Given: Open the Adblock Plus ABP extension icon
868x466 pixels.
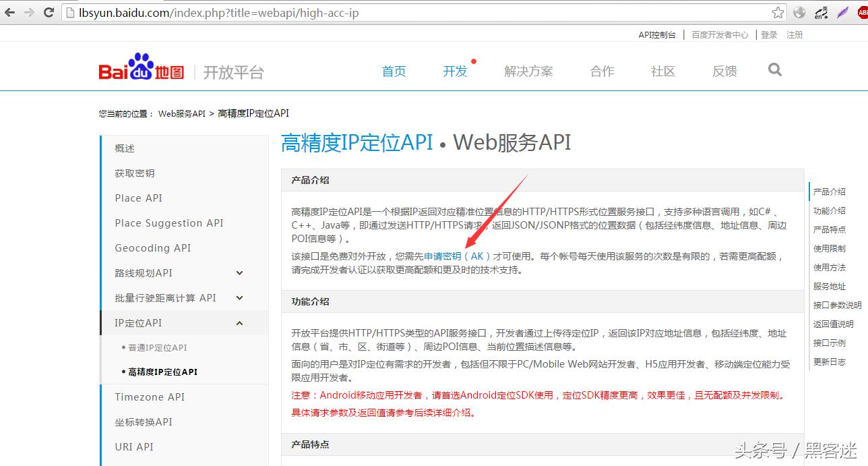Looking at the screenshot, I should (863, 11).
